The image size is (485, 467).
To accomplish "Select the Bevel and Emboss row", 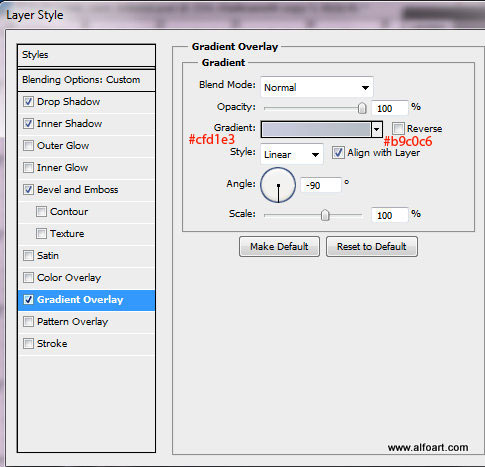I will [x=86, y=190].
